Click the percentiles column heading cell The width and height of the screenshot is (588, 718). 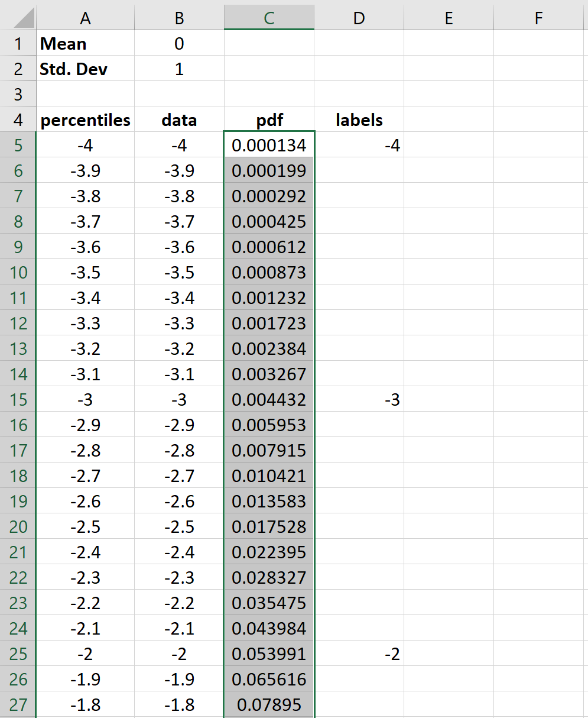[85, 119]
